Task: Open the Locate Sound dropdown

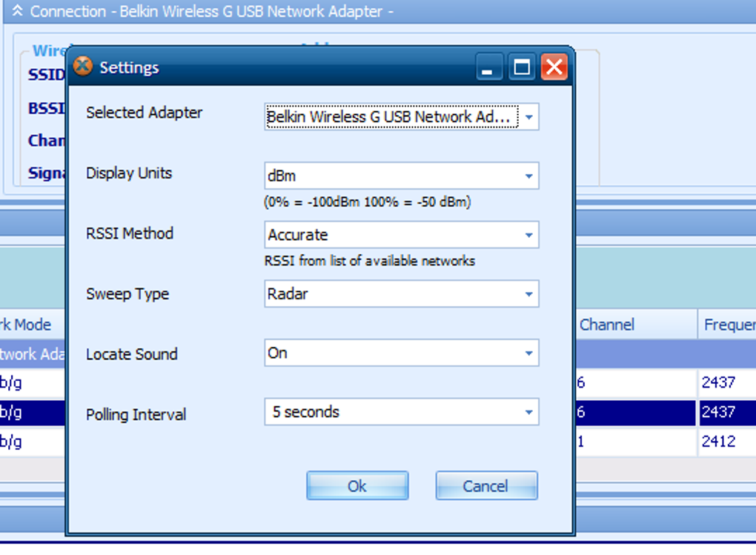Action: click(401, 353)
